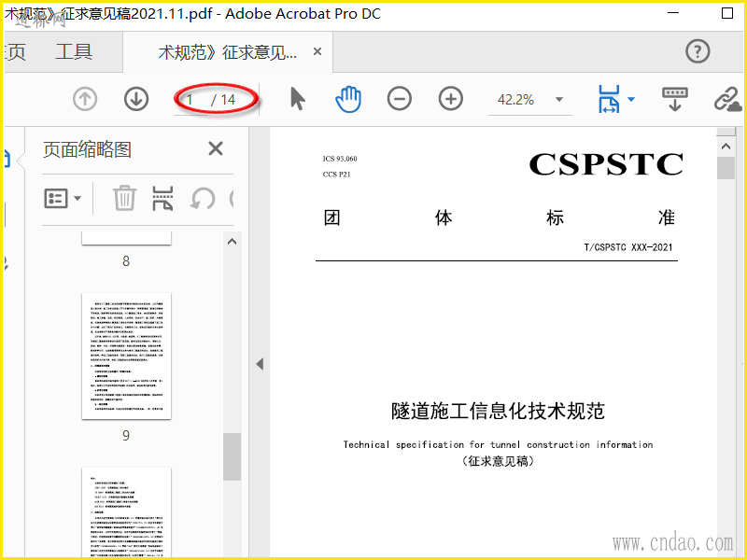
Task: Select page 9 thumbnail
Action: click(126, 357)
